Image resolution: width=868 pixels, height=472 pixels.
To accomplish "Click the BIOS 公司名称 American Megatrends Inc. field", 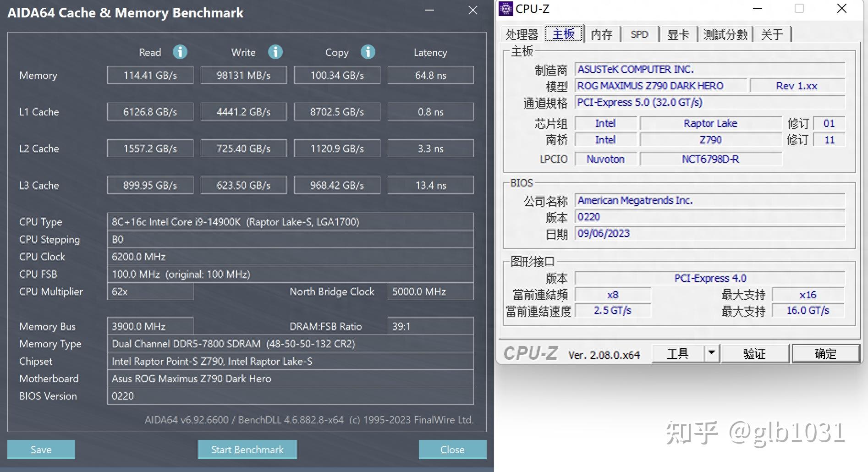I will [x=710, y=200].
